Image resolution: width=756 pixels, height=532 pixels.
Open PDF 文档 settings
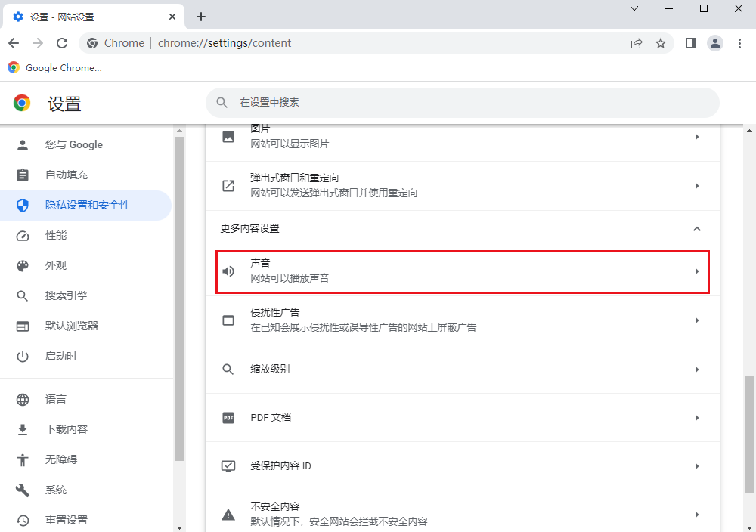463,418
